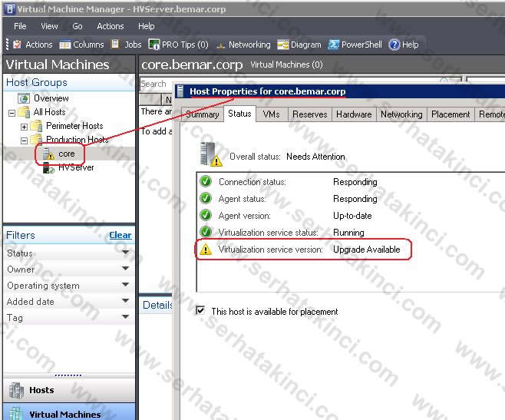Select the Overview tree item
505x420 pixels.
[51, 98]
